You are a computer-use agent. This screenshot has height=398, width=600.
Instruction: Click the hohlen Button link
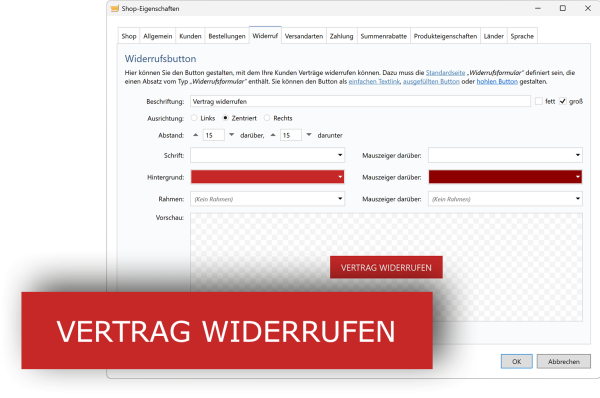click(497, 81)
